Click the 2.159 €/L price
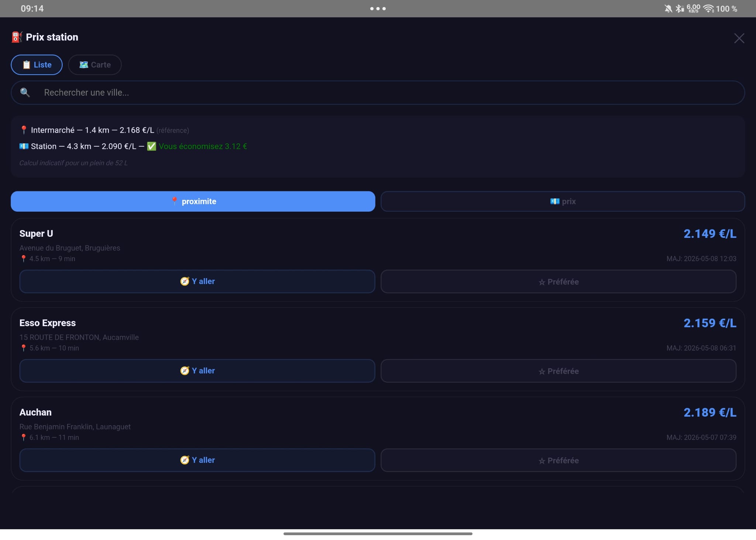756x540 pixels. [710, 323]
